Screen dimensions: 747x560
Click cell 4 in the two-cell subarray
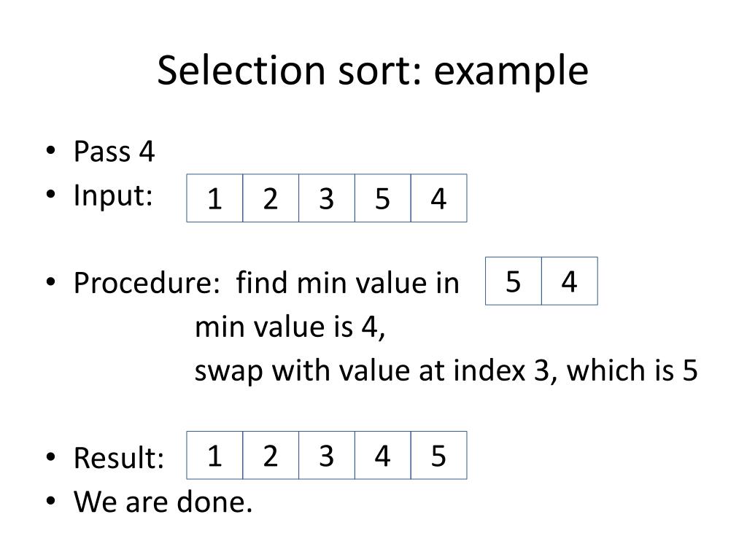(570, 281)
